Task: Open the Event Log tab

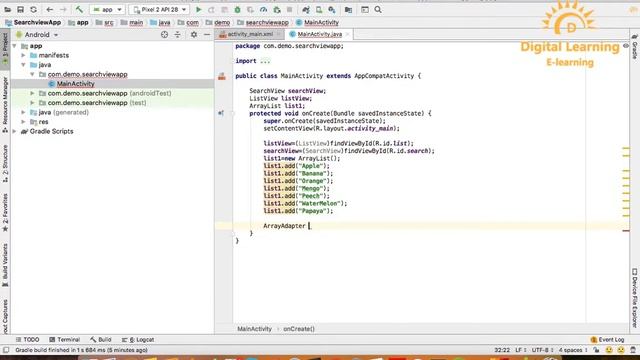Action: [x=607, y=340]
